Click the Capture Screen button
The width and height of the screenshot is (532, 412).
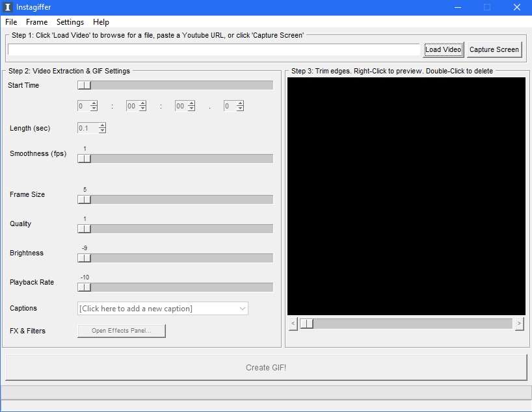[x=494, y=50]
